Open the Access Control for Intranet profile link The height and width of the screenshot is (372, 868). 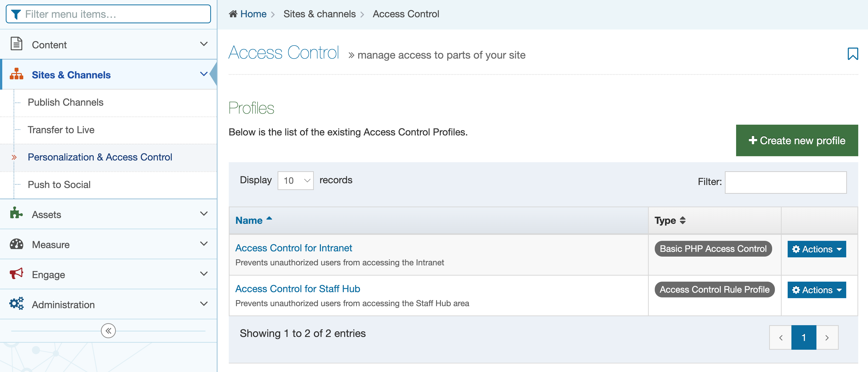[x=294, y=248]
